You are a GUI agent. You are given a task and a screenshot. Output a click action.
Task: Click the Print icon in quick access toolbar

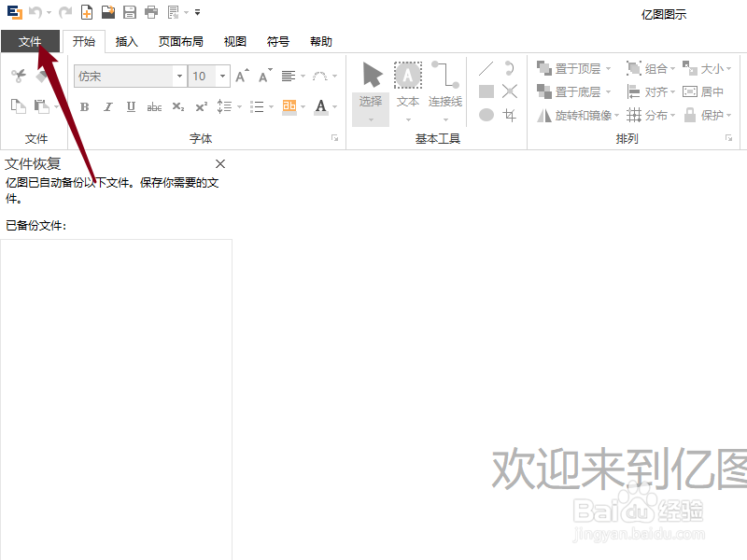click(x=150, y=11)
